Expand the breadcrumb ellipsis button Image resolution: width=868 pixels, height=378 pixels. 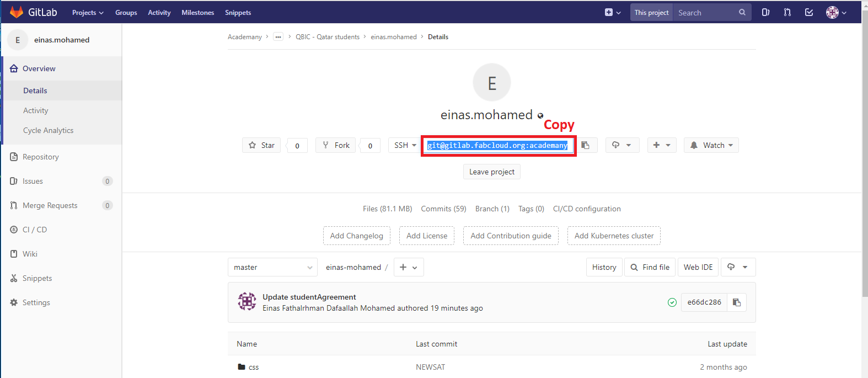(278, 37)
